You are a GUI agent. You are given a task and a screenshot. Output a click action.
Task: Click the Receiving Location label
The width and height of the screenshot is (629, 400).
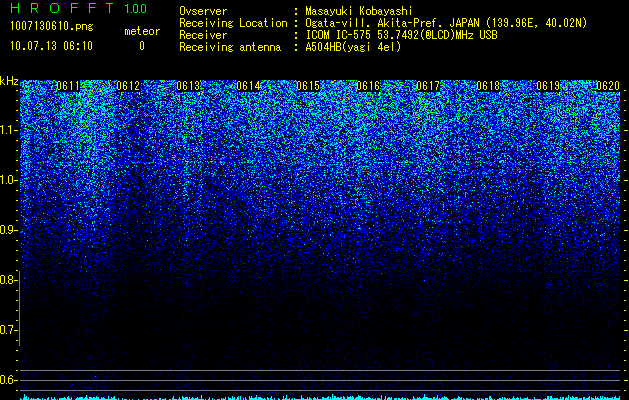(x=233, y=23)
